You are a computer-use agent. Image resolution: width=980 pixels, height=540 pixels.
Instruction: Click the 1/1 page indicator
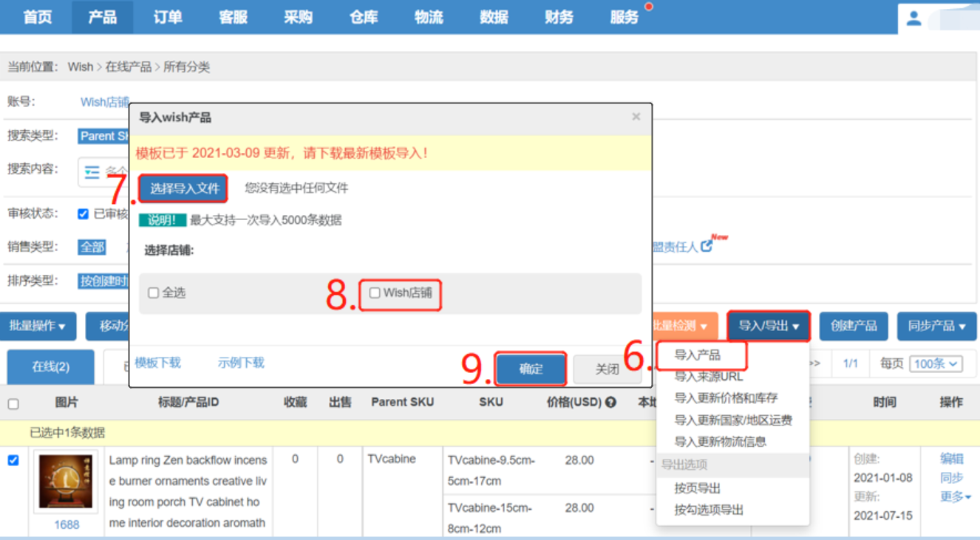[x=851, y=363]
